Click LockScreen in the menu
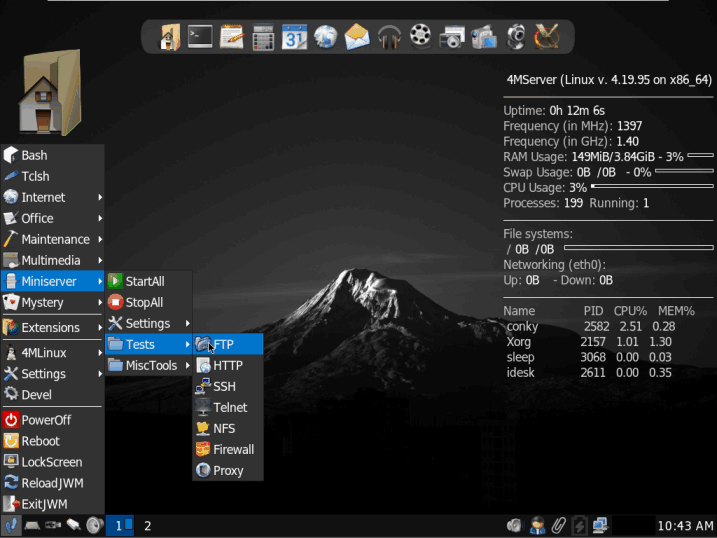Viewport: 717px width, 538px height. [x=53, y=462]
